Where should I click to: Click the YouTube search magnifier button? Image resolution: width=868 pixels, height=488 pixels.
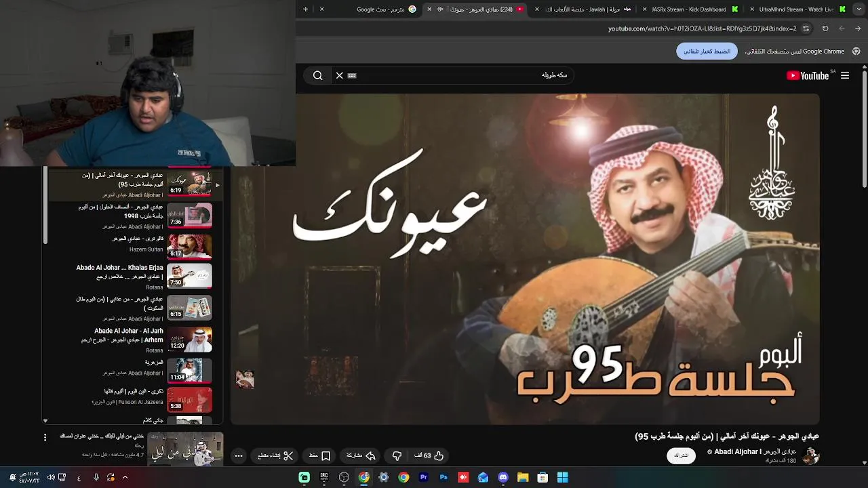(317, 75)
